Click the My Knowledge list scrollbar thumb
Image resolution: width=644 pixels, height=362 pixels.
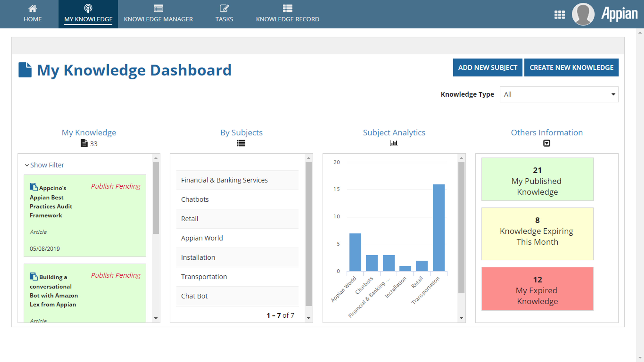156,198
